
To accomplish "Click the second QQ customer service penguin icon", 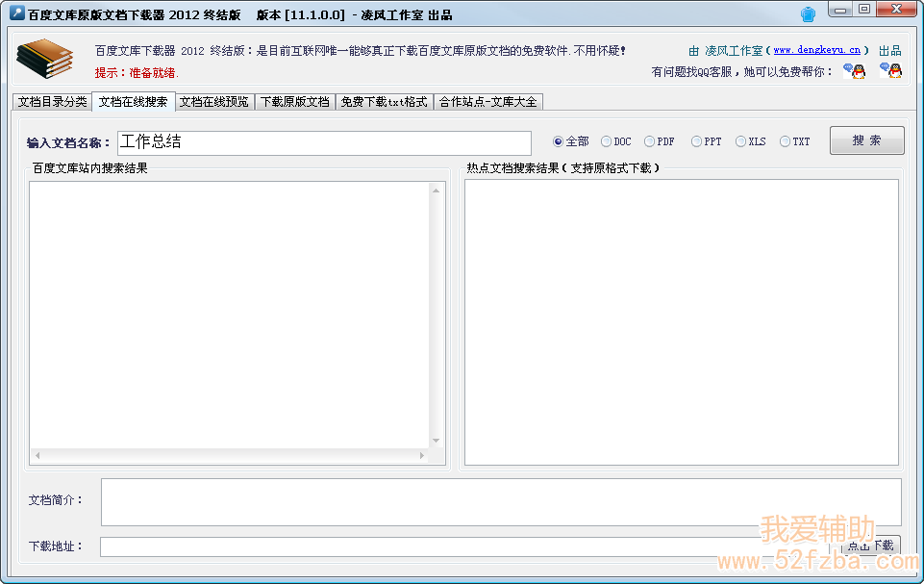I will click(891, 71).
